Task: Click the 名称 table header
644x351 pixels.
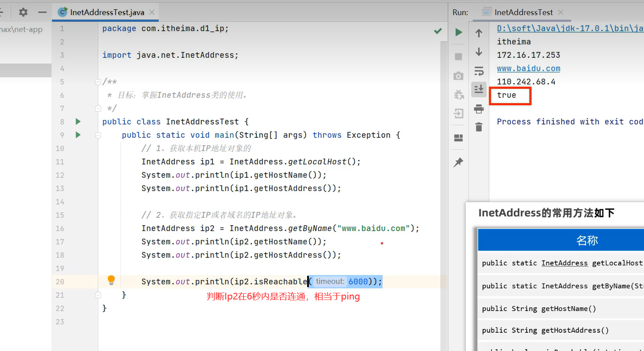Action: click(x=587, y=240)
